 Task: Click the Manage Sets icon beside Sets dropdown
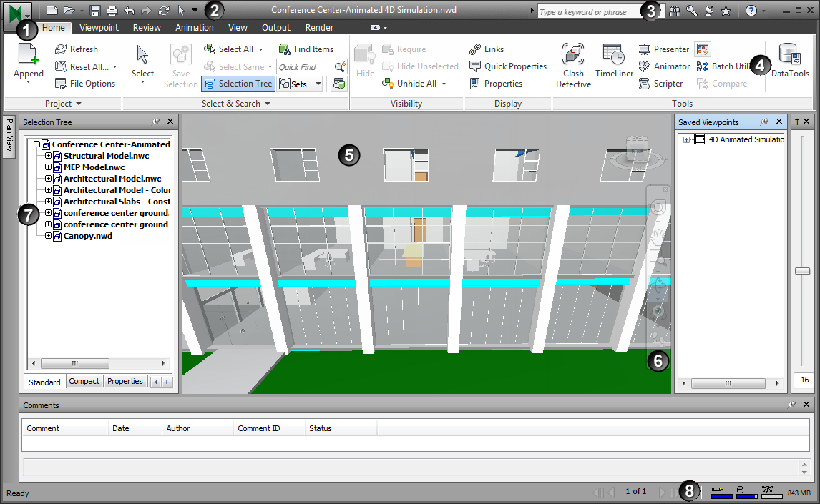[339, 84]
